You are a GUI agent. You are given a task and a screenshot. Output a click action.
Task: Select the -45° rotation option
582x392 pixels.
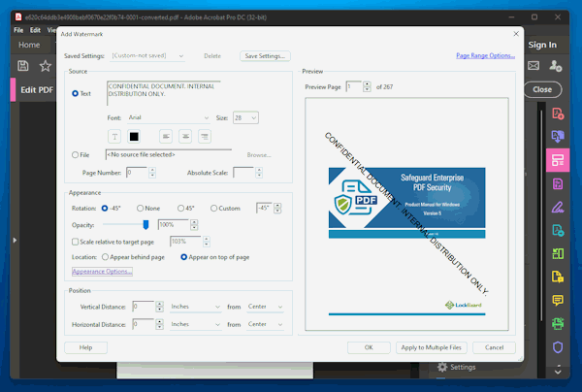(105, 209)
